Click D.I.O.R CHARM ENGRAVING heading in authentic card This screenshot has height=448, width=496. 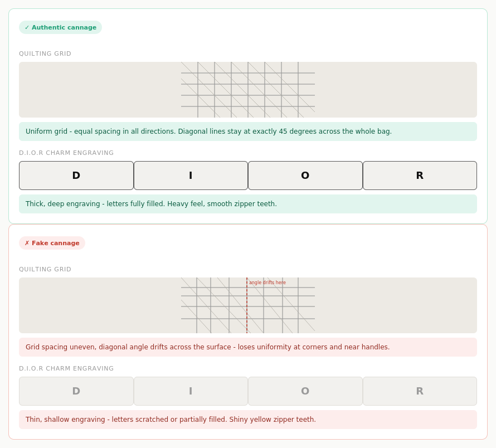(x=66, y=153)
